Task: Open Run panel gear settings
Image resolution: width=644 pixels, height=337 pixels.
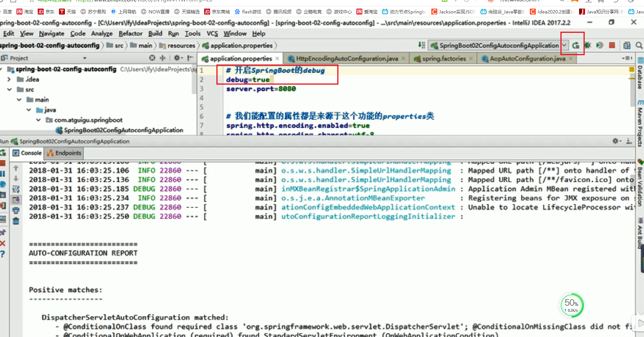Action: tap(616, 141)
